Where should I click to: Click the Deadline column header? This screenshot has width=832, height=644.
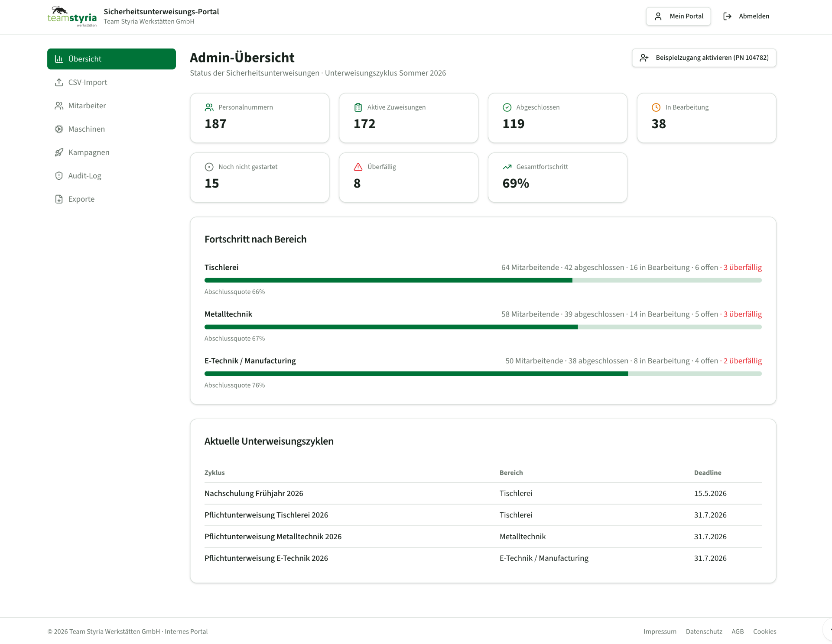(x=708, y=473)
